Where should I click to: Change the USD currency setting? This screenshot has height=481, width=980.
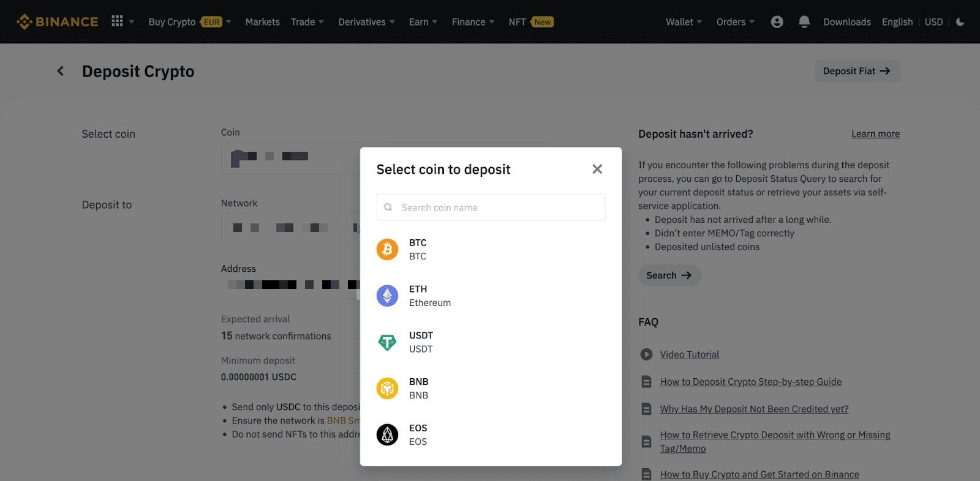point(933,22)
